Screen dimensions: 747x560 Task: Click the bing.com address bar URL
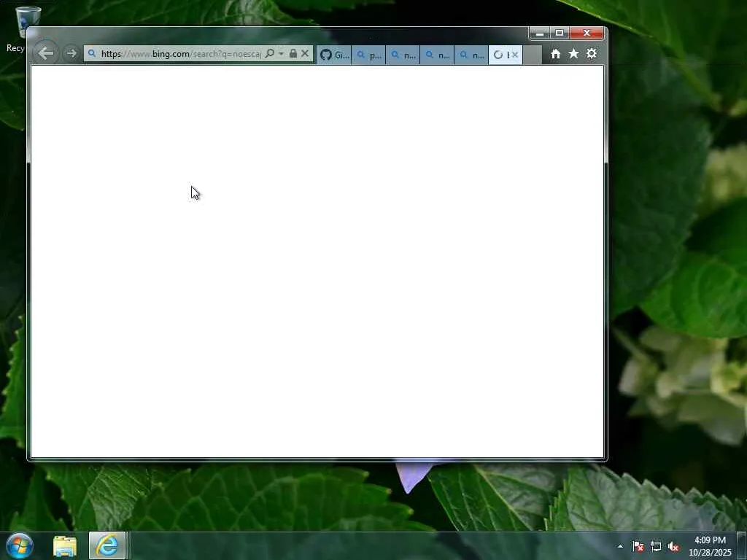point(181,54)
